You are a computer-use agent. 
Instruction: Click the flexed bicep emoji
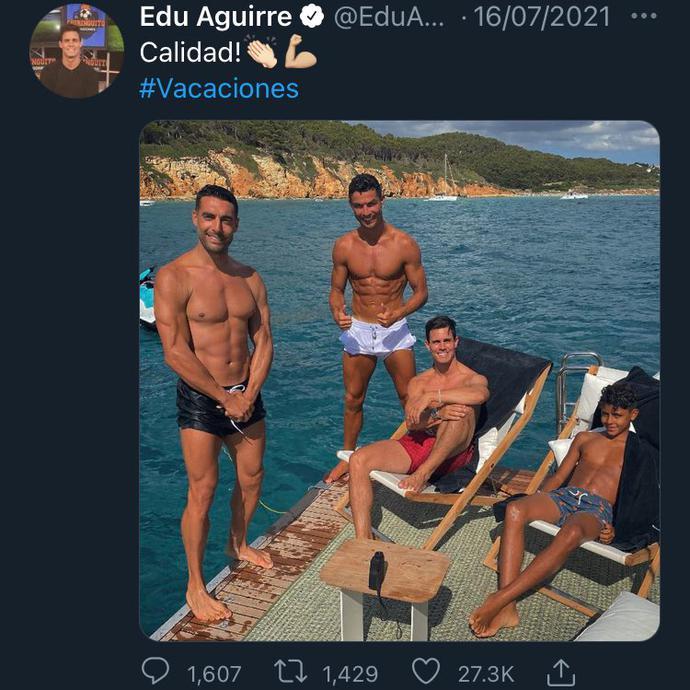pos(300,52)
